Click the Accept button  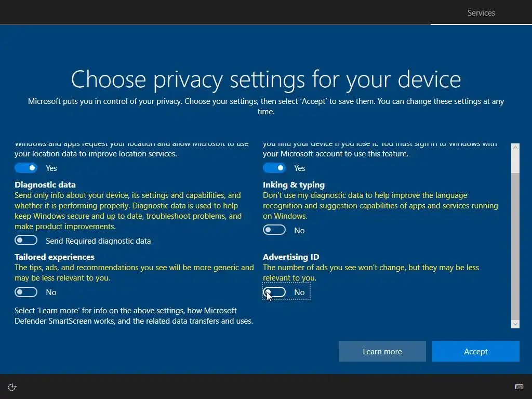click(x=476, y=351)
